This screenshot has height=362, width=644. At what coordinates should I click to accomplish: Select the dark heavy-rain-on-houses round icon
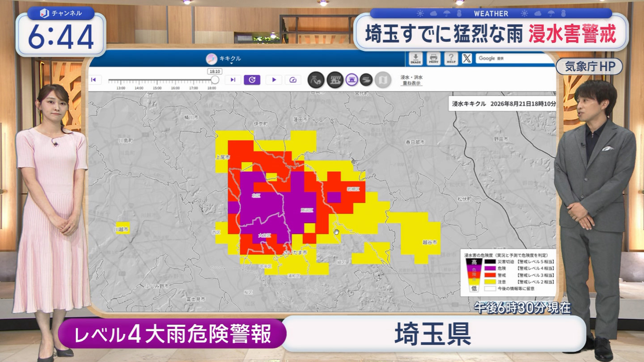click(335, 80)
